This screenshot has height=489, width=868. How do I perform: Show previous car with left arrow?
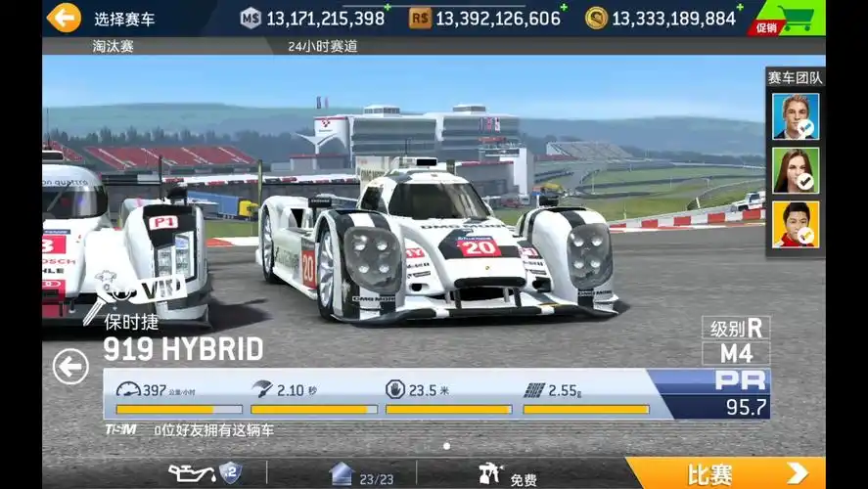pyautogui.click(x=70, y=368)
